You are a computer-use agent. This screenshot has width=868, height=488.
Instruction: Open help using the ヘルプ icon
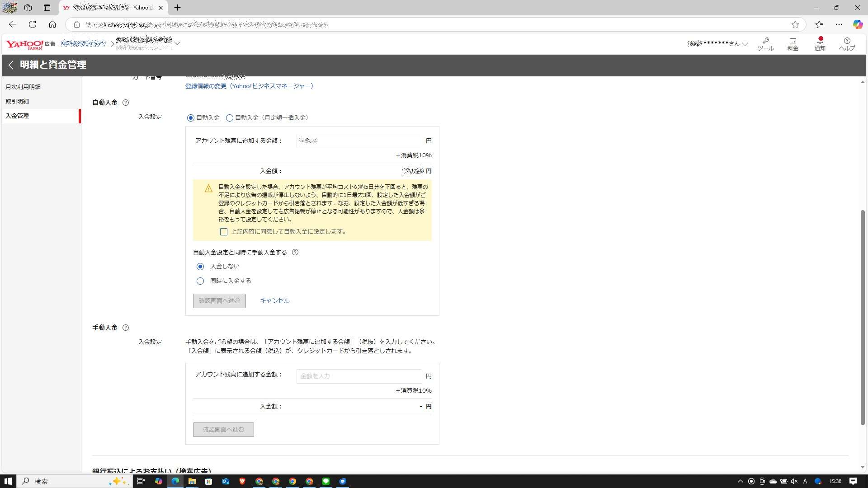click(847, 43)
